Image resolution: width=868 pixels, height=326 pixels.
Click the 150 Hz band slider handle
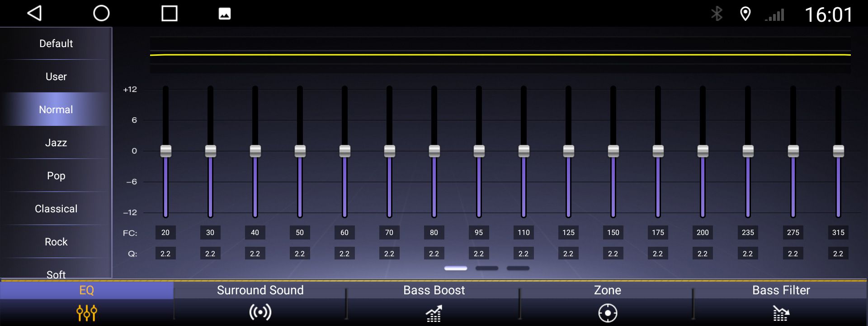tap(613, 151)
